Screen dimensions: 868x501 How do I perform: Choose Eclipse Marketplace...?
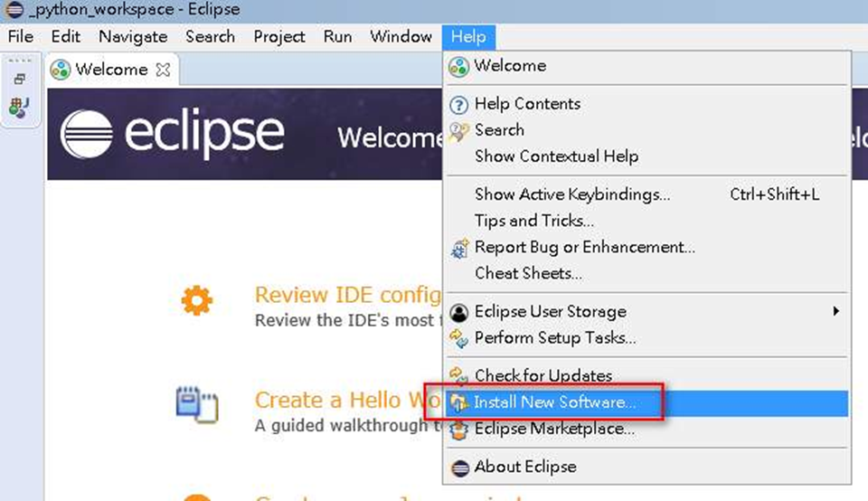pyautogui.click(x=646, y=429)
